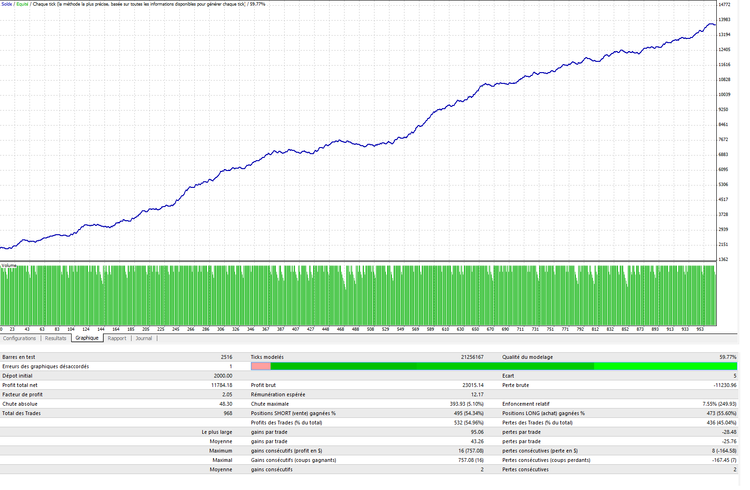Click the green 'Equité' legend label
The image size is (750, 490).
(x=22, y=4)
